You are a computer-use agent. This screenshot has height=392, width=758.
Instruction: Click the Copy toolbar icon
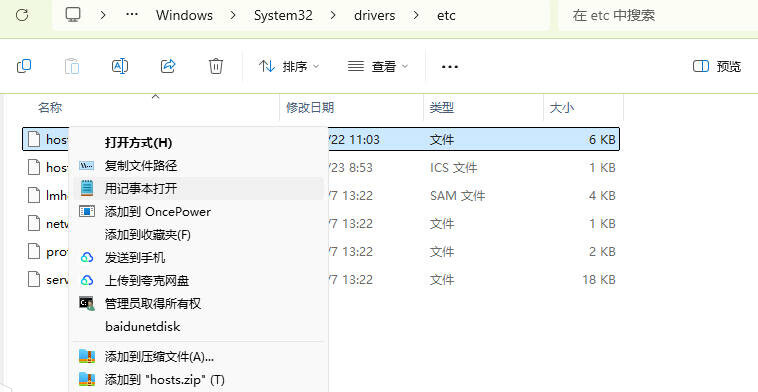pos(24,66)
